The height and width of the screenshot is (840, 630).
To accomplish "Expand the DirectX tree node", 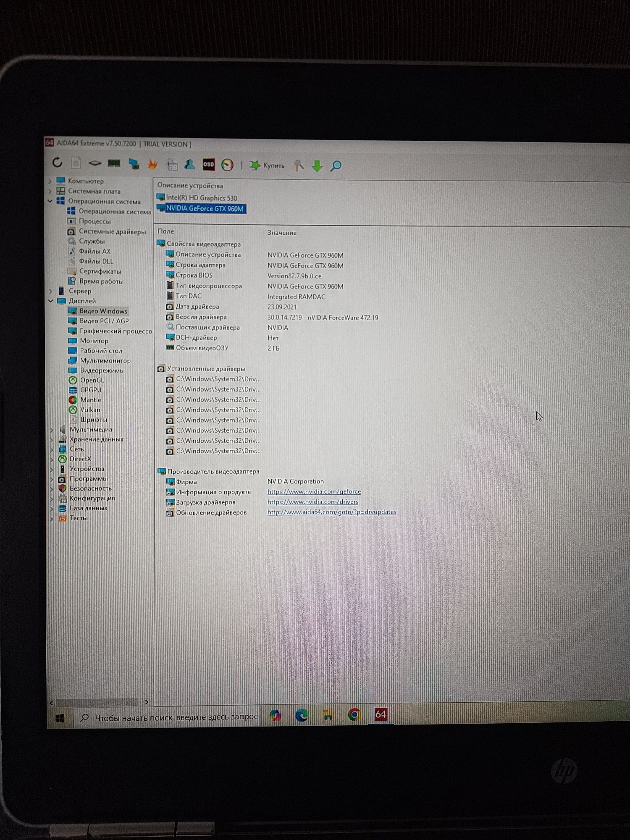I will (x=52, y=459).
